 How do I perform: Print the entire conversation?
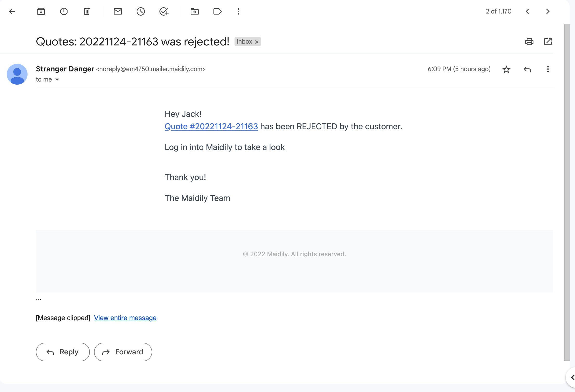pos(529,42)
